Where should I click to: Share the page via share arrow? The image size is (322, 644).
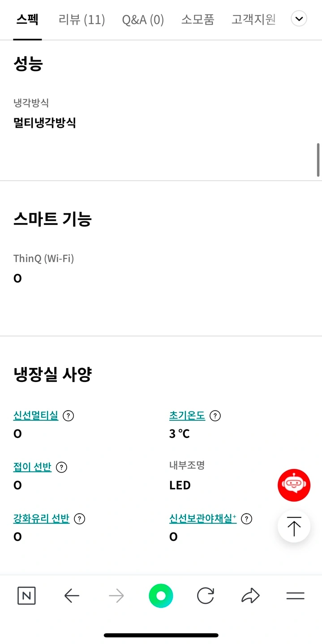pyautogui.click(x=250, y=595)
